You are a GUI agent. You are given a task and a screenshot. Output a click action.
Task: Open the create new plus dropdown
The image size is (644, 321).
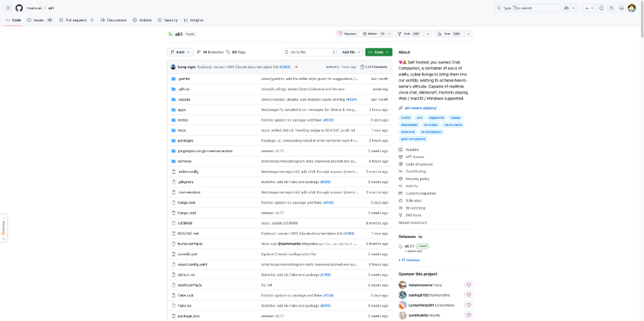[x=589, y=8]
